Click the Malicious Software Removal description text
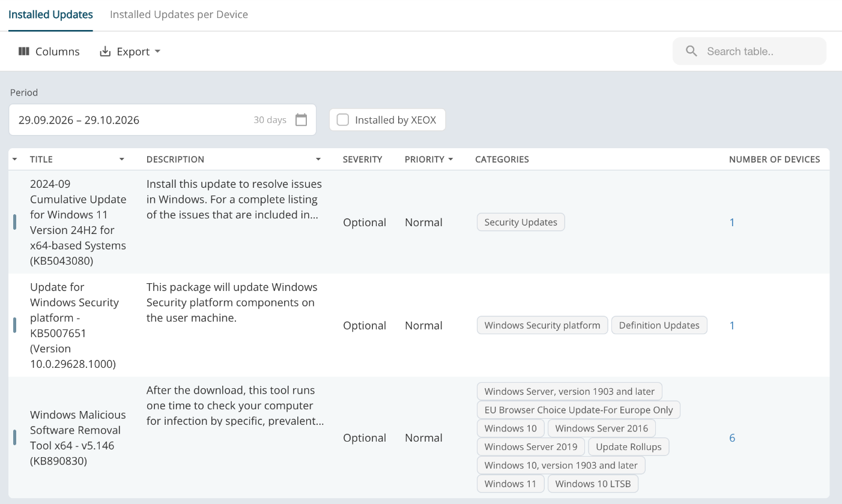842x504 pixels. pos(235,406)
